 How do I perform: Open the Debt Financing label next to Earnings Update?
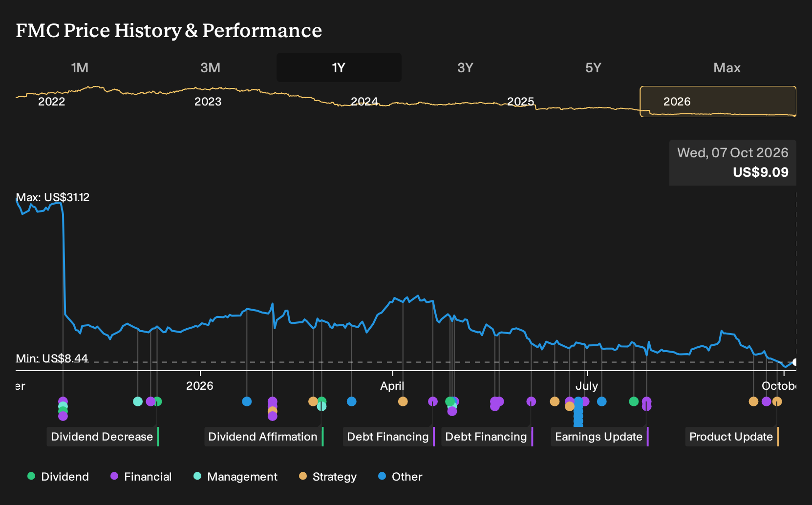(x=487, y=437)
